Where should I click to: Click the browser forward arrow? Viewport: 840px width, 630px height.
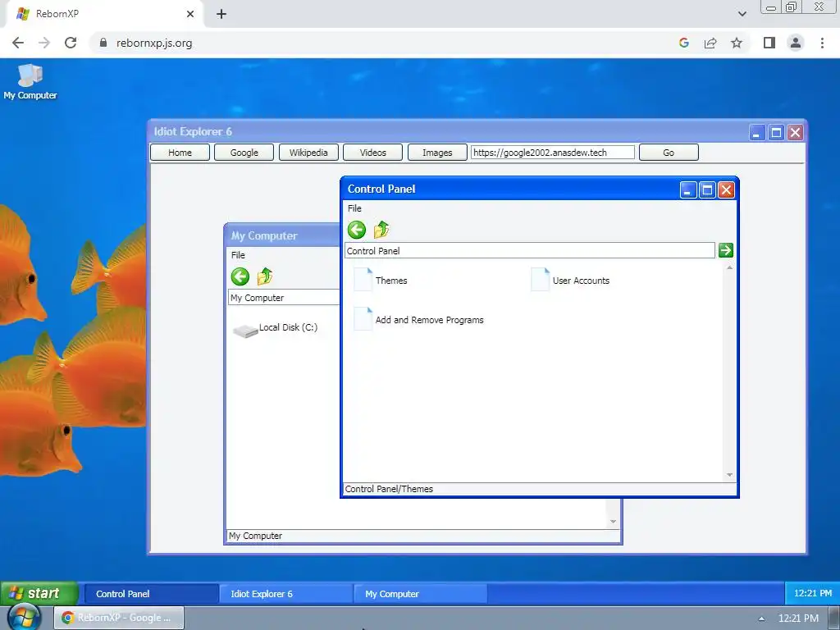[x=44, y=43]
